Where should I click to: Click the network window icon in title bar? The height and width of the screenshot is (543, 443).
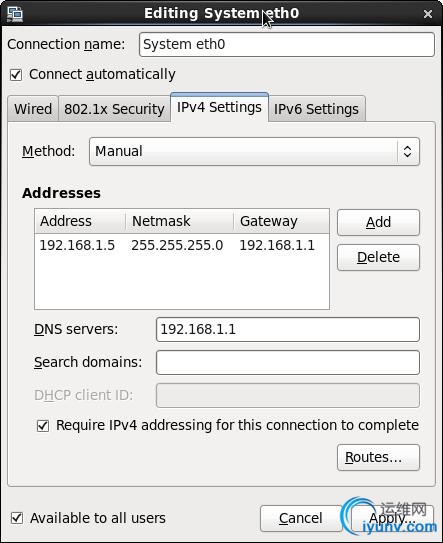(x=15, y=14)
